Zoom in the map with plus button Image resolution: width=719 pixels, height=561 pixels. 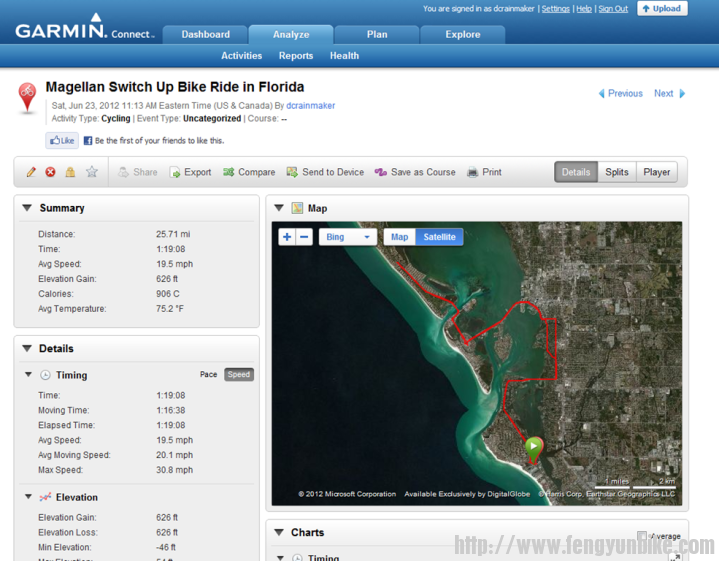click(287, 237)
